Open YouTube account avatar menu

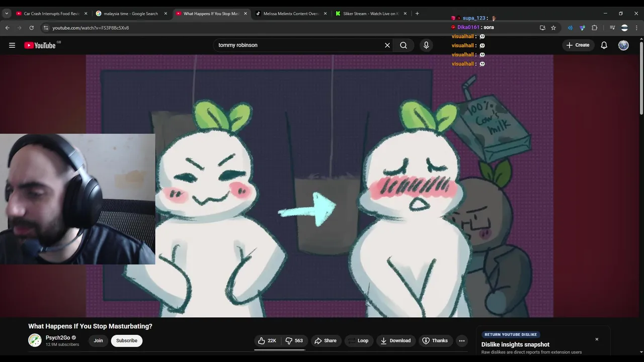[x=623, y=45]
